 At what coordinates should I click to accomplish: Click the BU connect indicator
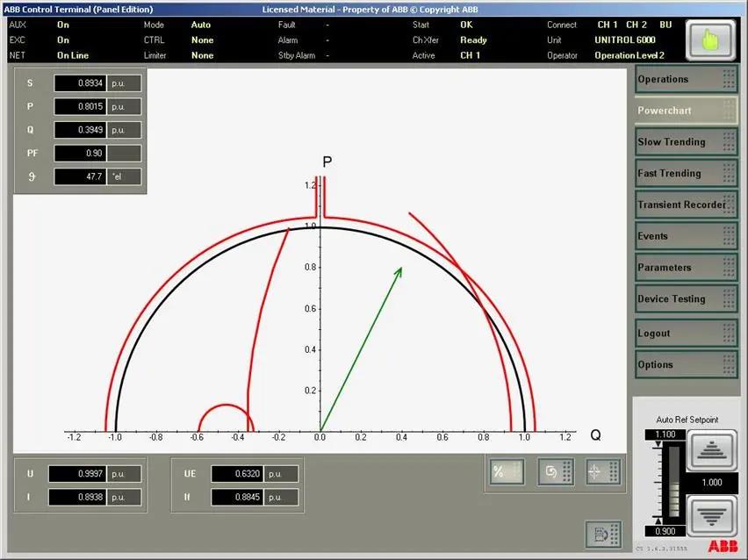(x=665, y=25)
